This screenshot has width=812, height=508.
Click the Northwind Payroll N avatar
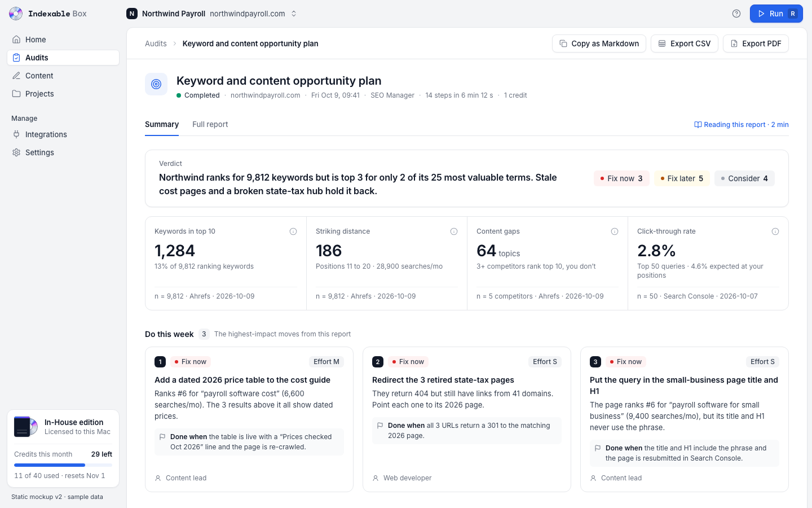point(132,14)
